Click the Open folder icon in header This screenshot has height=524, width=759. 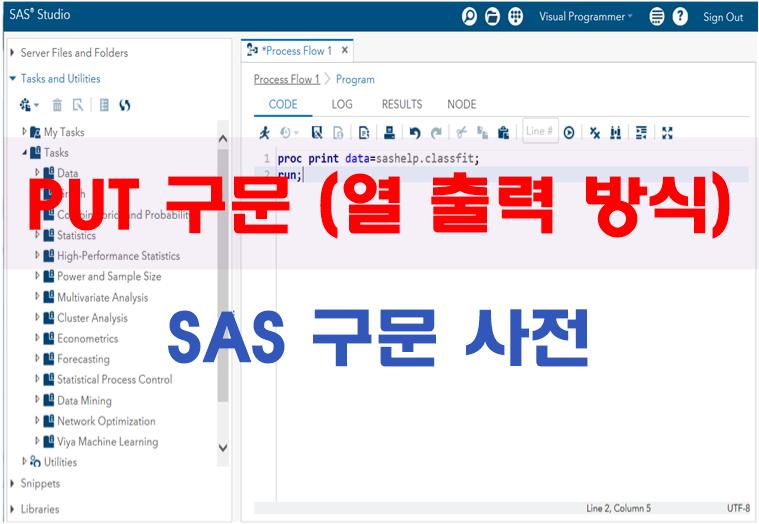[492, 17]
